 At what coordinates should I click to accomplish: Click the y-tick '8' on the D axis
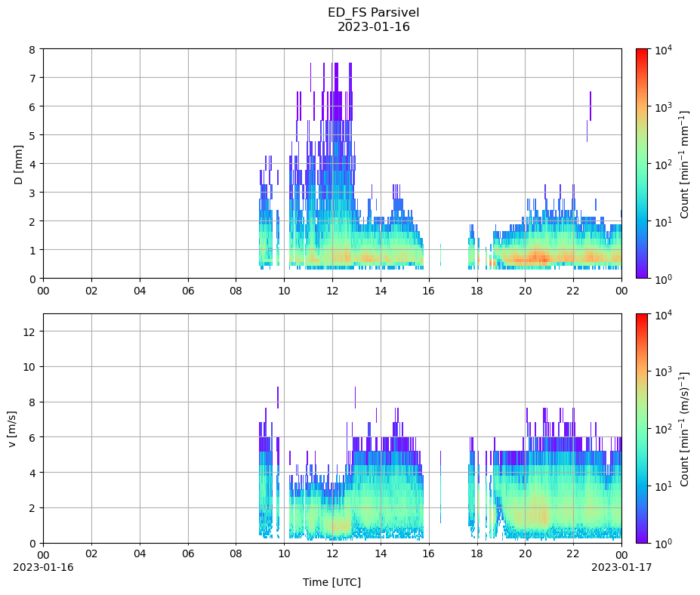[32, 50]
